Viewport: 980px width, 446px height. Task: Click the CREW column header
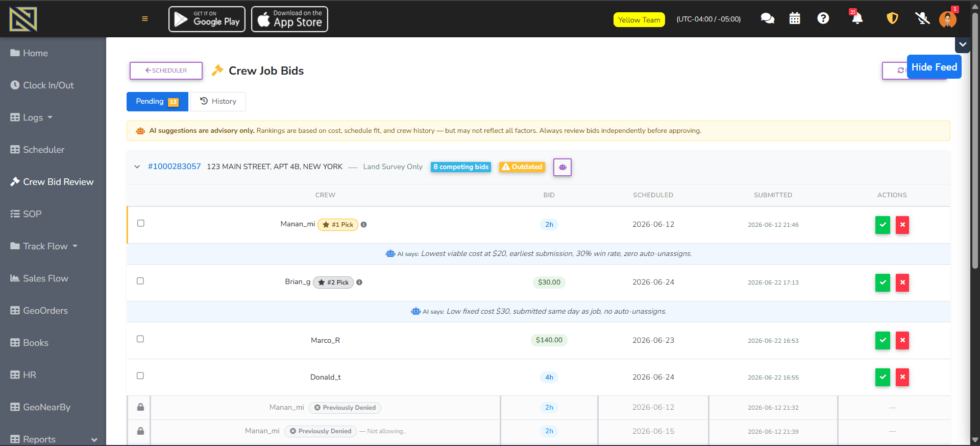(325, 195)
